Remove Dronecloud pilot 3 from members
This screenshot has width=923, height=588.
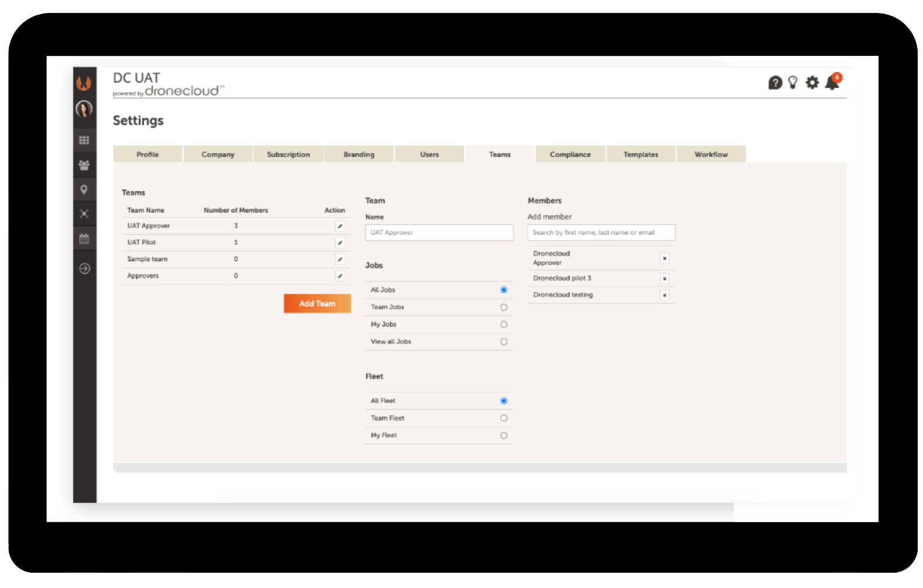(x=664, y=279)
